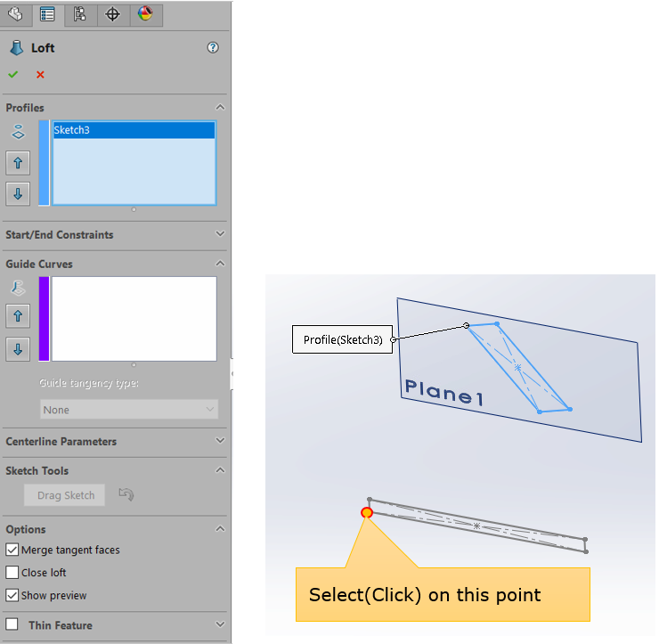Click the Drag Sketch button
The height and width of the screenshot is (644, 659).
(65, 495)
